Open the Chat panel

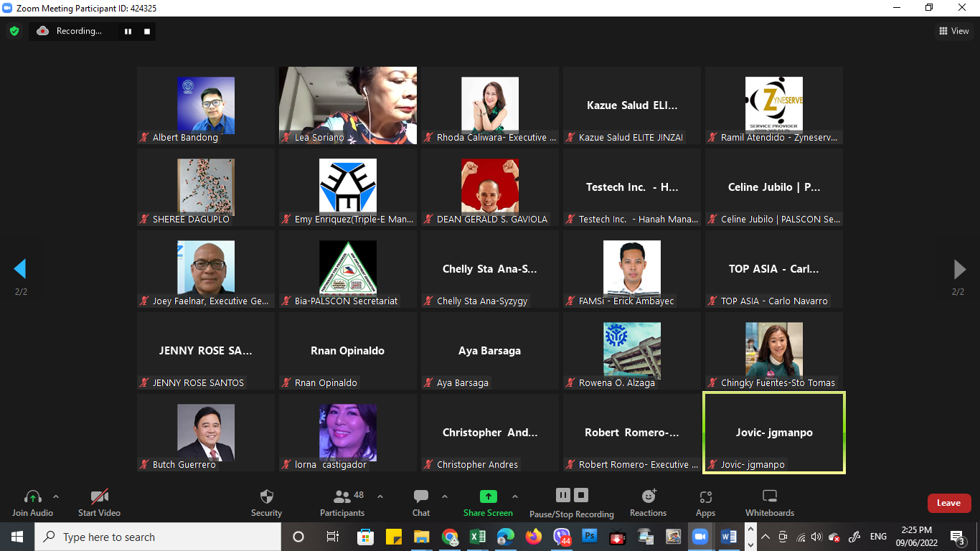[421, 503]
